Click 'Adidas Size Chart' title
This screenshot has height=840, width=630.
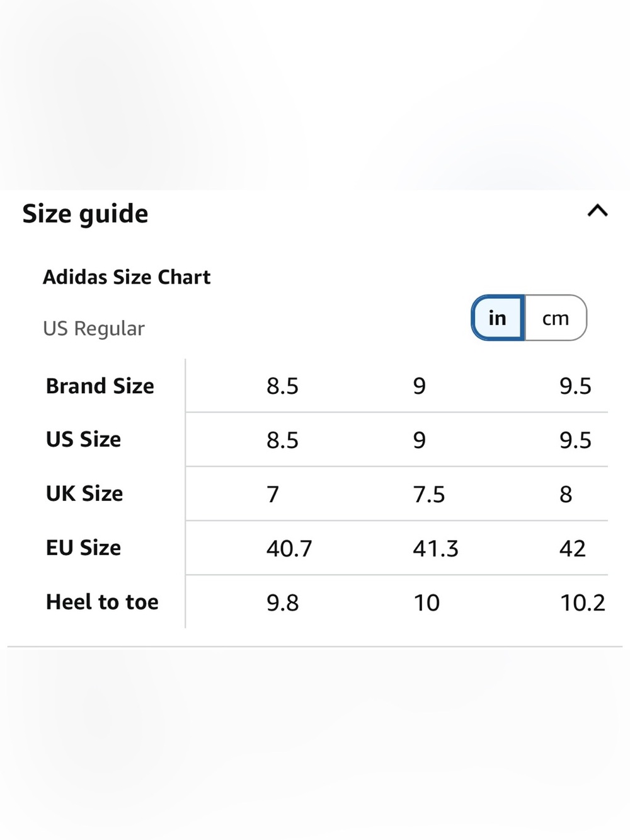127,277
